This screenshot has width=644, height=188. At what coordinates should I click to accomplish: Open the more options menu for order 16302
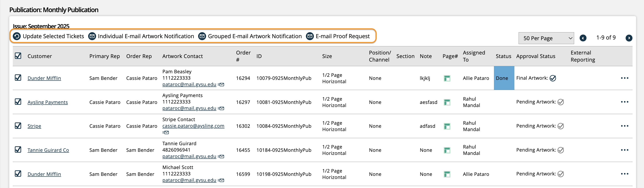pyautogui.click(x=625, y=126)
